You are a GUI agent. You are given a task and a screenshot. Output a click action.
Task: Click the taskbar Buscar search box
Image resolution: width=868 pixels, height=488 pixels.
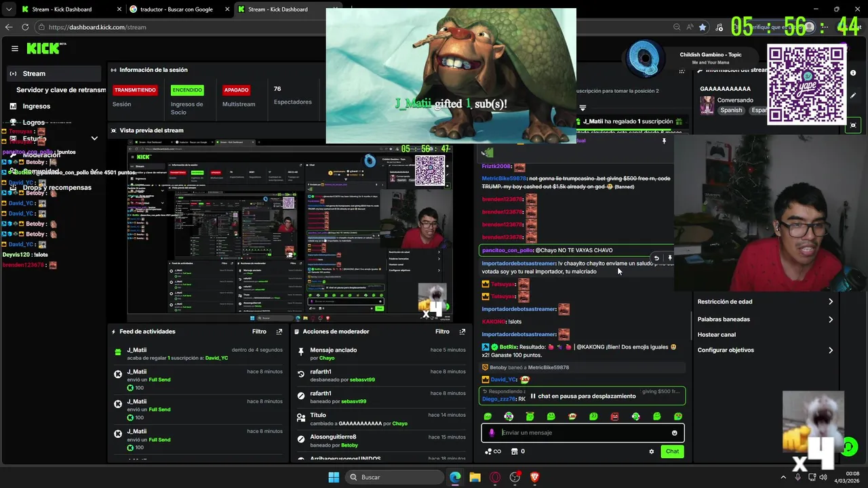point(395,477)
